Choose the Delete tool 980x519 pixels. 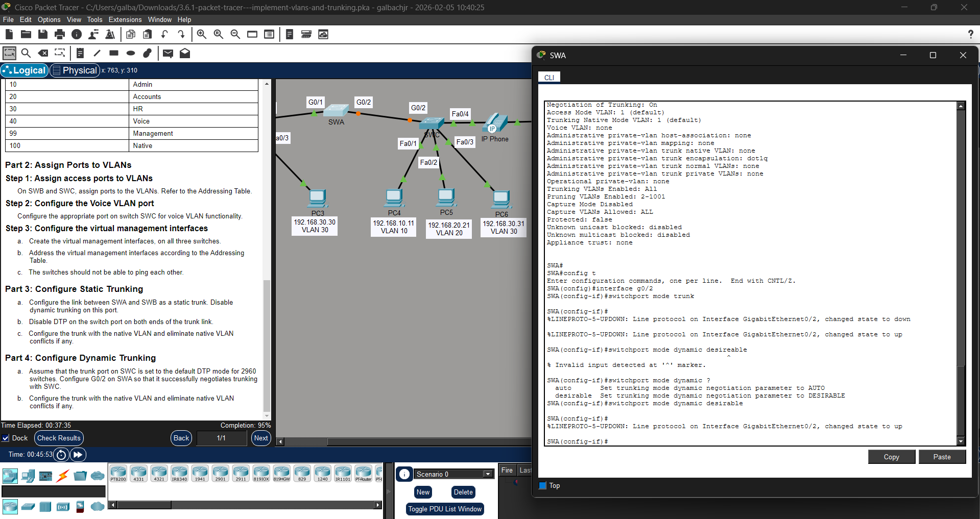pos(43,53)
